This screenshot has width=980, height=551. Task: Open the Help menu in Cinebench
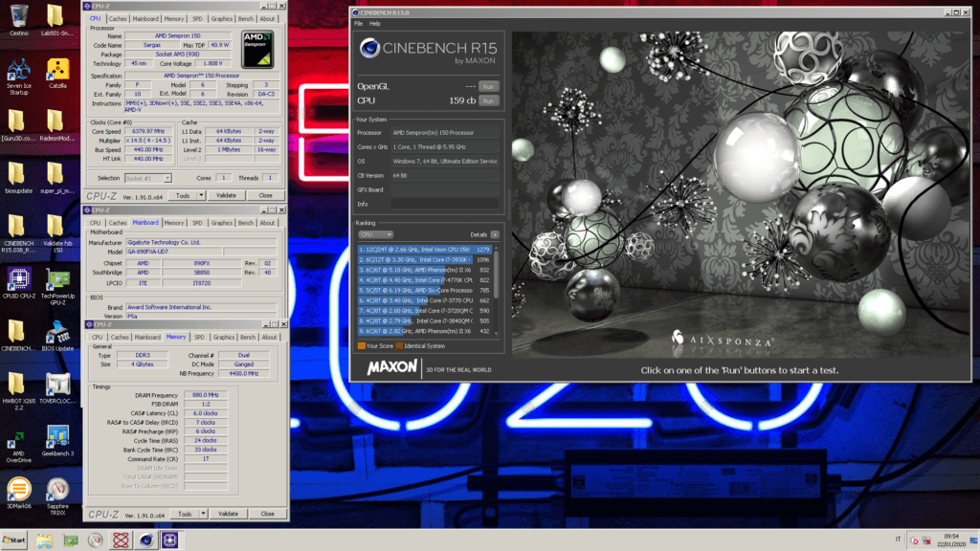pyautogui.click(x=375, y=24)
